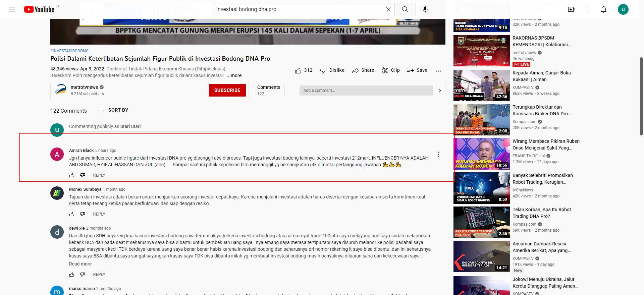Open Wirang Membaca Pikiran Ruben thumbnail
This screenshot has width=644, height=295.
[482, 154]
